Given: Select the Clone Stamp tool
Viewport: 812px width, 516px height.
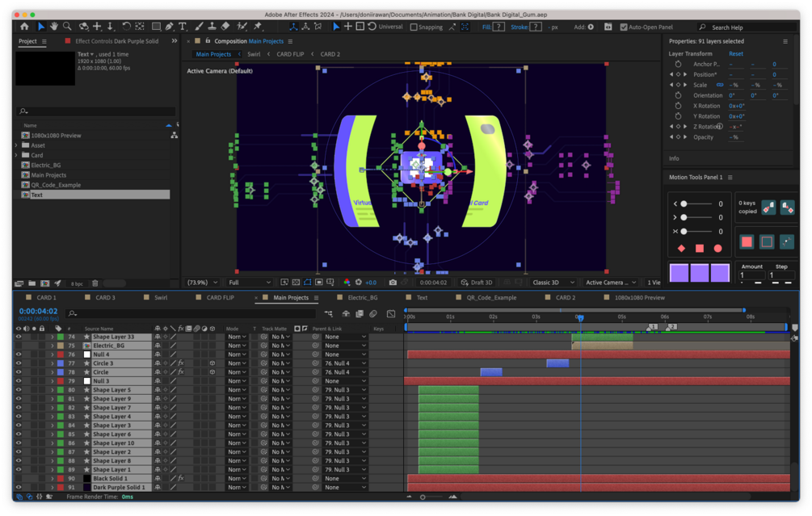Looking at the screenshot, I should 212,27.
